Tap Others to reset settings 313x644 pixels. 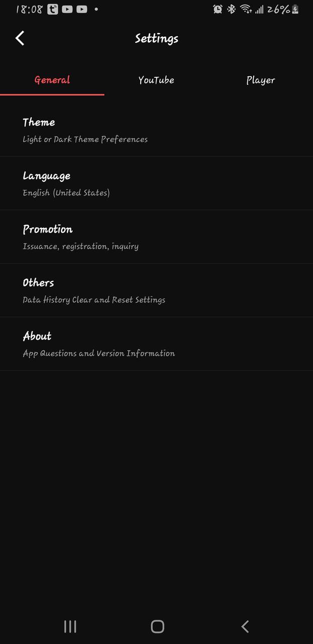[x=94, y=290]
